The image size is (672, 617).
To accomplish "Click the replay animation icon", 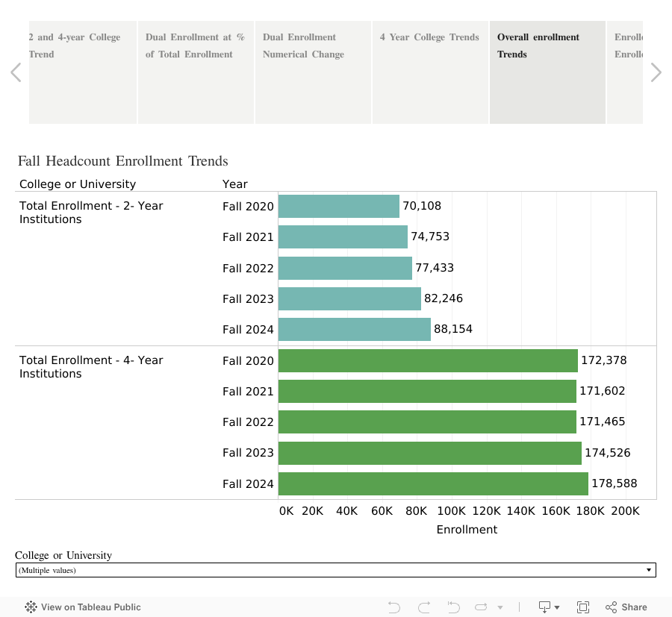I will click(482, 607).
